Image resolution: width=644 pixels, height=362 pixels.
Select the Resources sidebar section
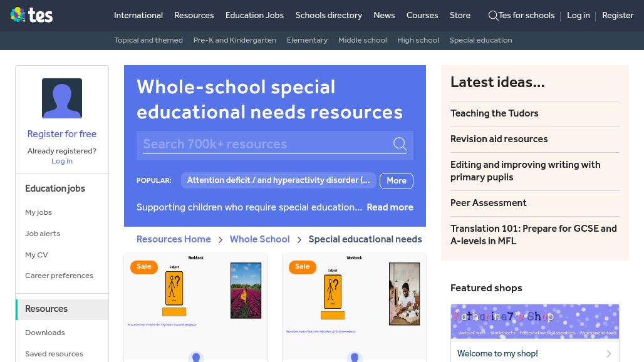(46, 309)
